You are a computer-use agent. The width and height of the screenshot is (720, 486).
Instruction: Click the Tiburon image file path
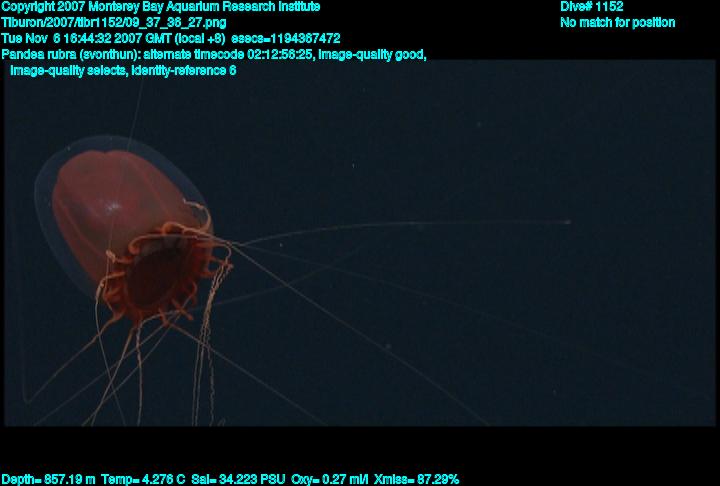tap(113, 22)
